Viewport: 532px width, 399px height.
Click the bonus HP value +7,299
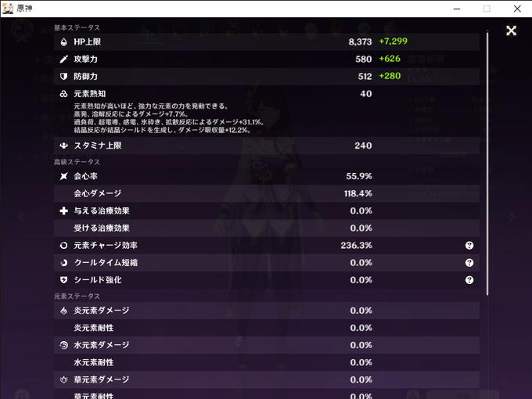point(394,41)
